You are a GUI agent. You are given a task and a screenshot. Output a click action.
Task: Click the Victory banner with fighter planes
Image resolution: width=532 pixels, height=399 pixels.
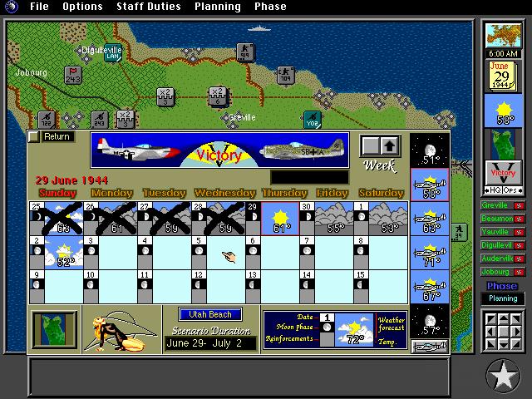point(219,150)
